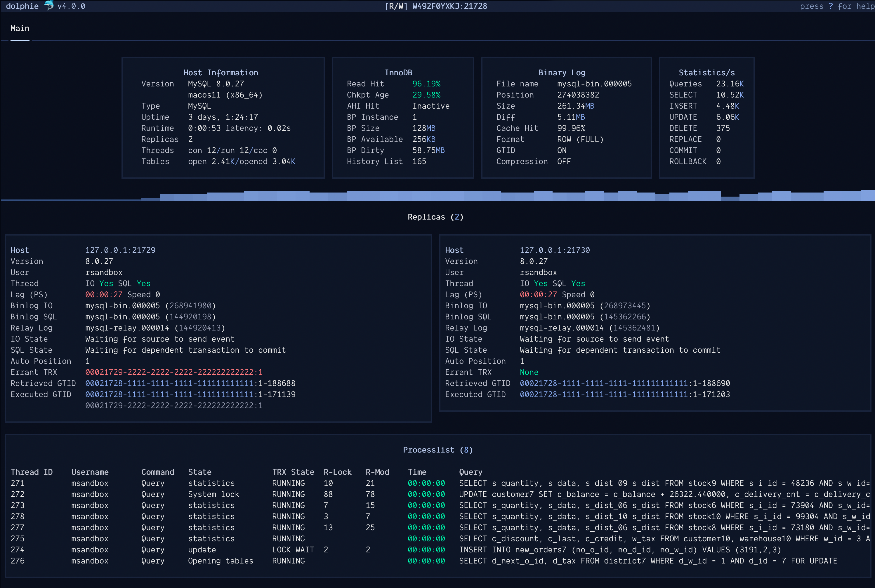Viewport: 875px width, 588px height.
Task: Select replica host 127.0.0.1:21729
Action: coord(120,250)
